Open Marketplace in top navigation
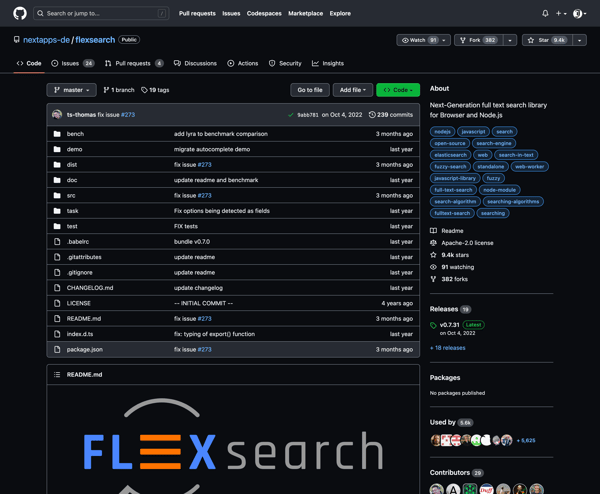This screenshot has width=600, height=494. tap(305, 13)
